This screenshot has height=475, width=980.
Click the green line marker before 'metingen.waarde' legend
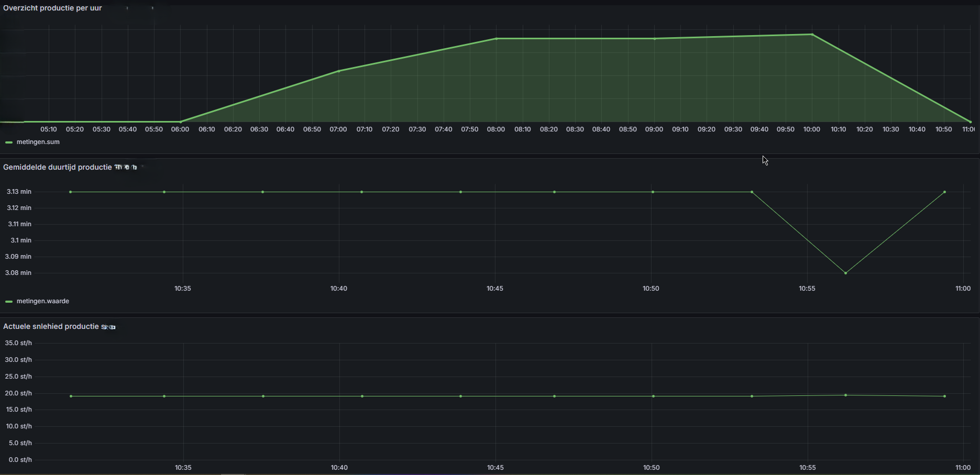(9, 301)
